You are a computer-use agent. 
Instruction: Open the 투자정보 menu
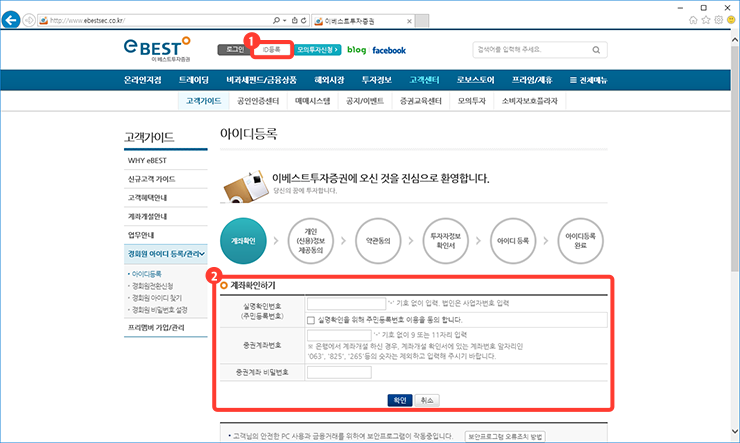[x=377, y=80]
